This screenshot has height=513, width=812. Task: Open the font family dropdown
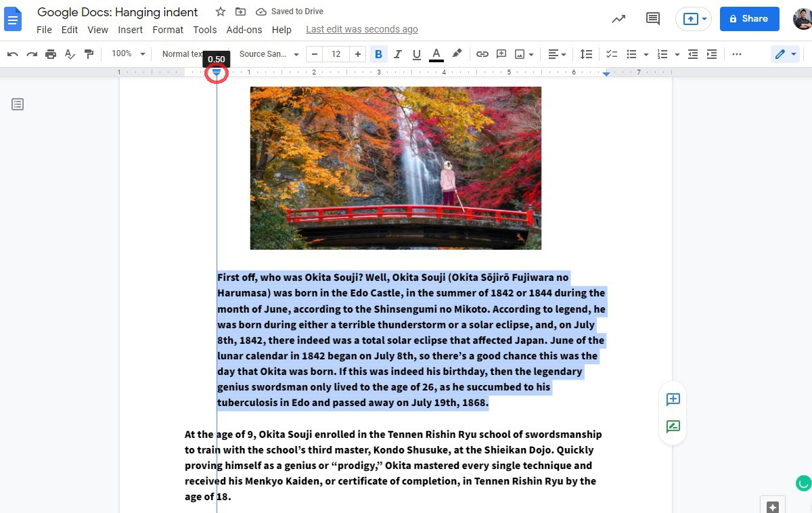tap(269, 53)
